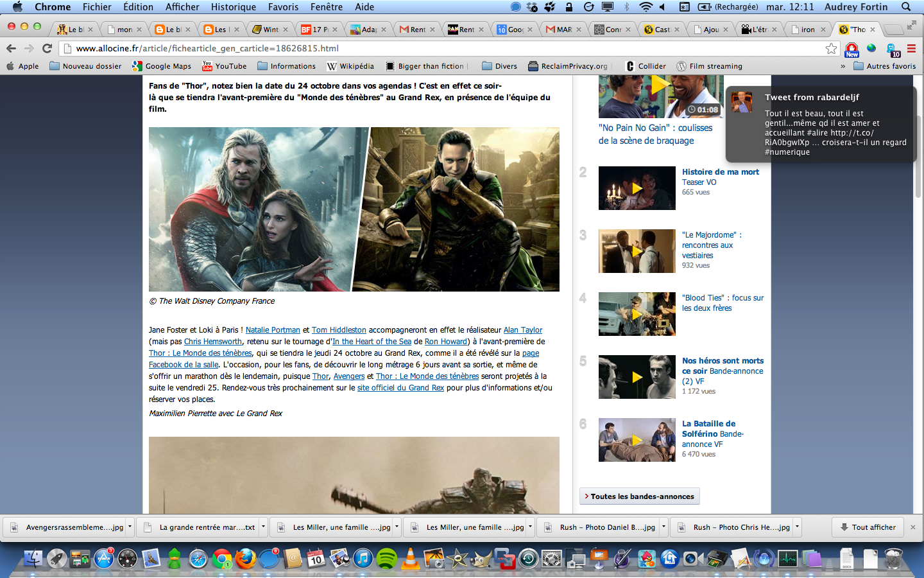Go back to the previous page
Image resolution: width=924 pixels, height=578 pixels.
point(11,48)
